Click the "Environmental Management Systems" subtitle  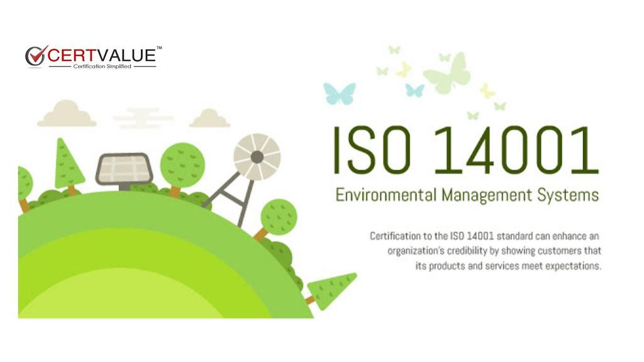467,195
